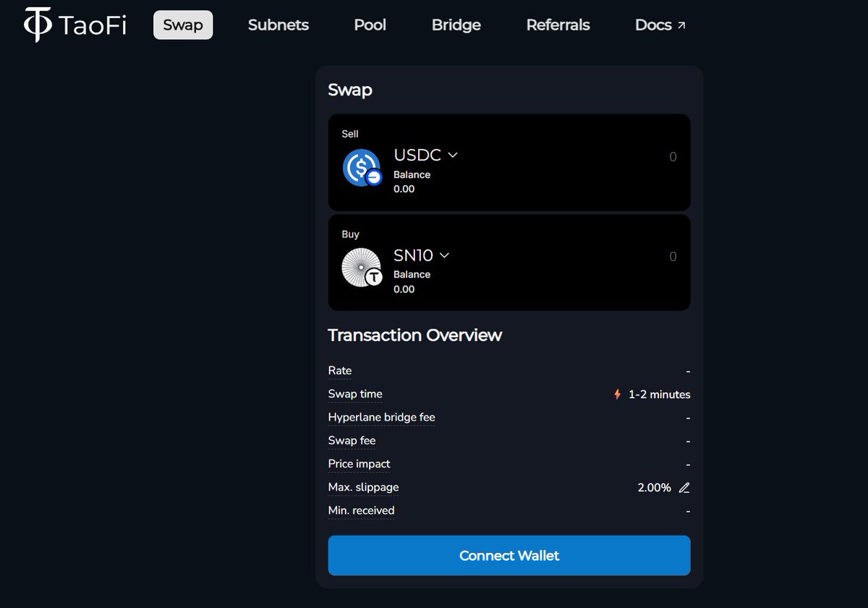Screen dimensions: 868x608
Task: Open the Referrals page
Action: coord(558,25)
